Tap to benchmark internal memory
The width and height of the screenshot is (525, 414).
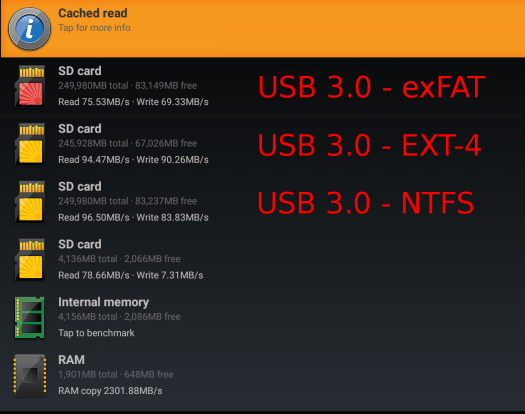pyautogui.click(x=96, y=333)
